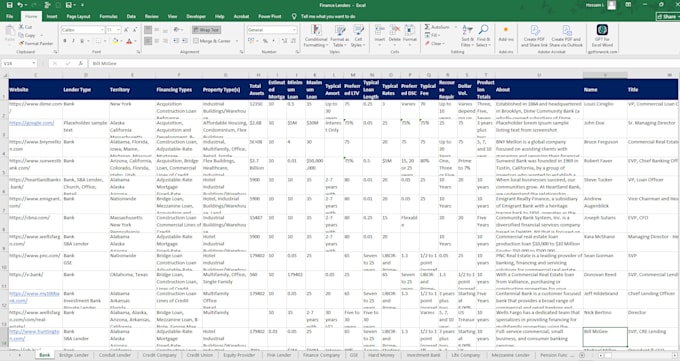Increase the font size
680x361 pixels.
[126, 30]
